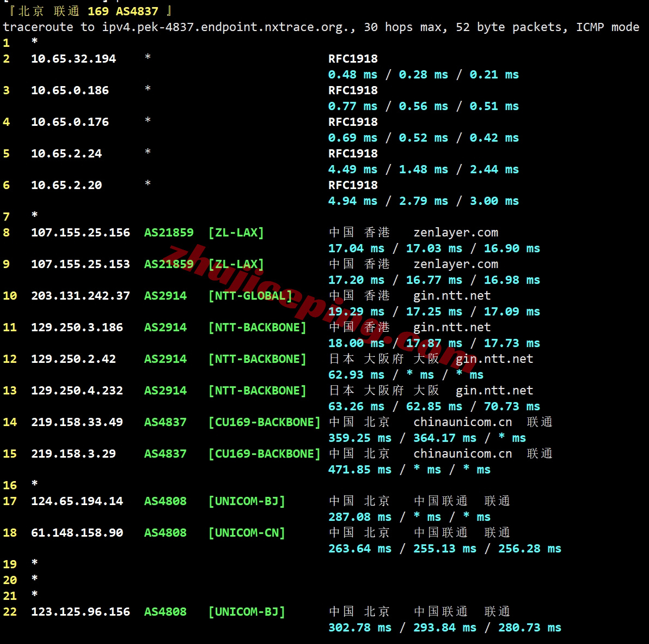The height and width of the screenshot is (644, 649).
Task: Click IP address 10.65.32.194
Action: 74,59
